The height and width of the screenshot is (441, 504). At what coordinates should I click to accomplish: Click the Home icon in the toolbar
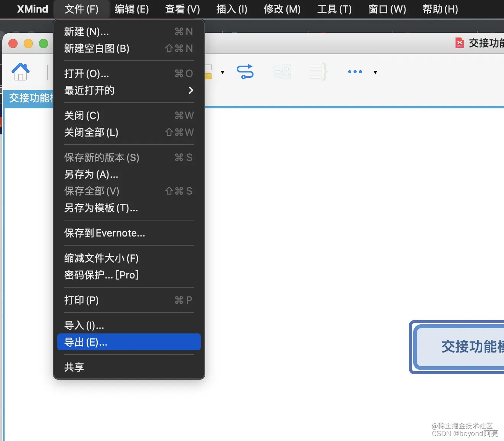[x=20, y=72]
